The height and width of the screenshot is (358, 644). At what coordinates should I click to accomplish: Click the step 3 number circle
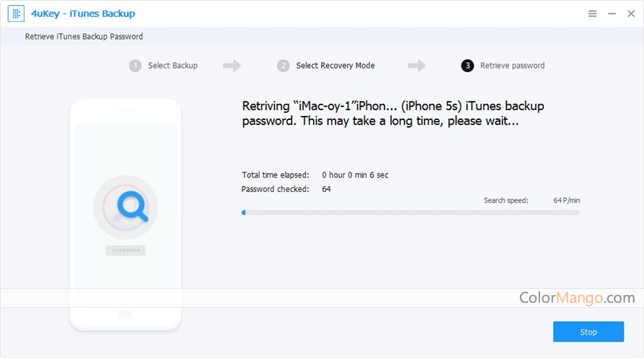pos(467,66)
